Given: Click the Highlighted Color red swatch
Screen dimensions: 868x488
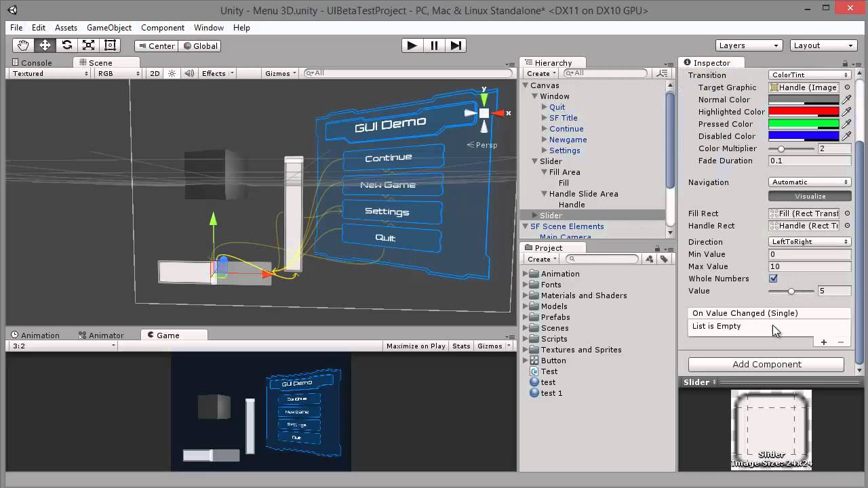Looking at the screenshot, I should tap(804, 112).
